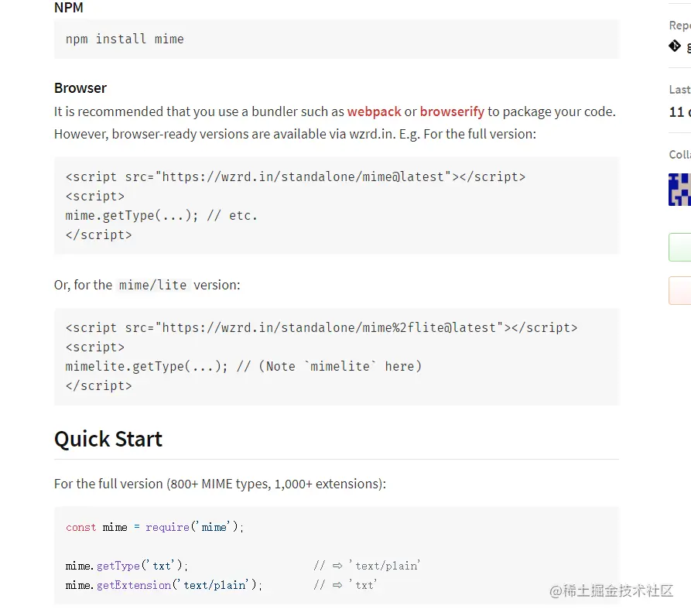Click the mime@latest script src line
Screen dimensions: 691x616
tap(296, 176)
